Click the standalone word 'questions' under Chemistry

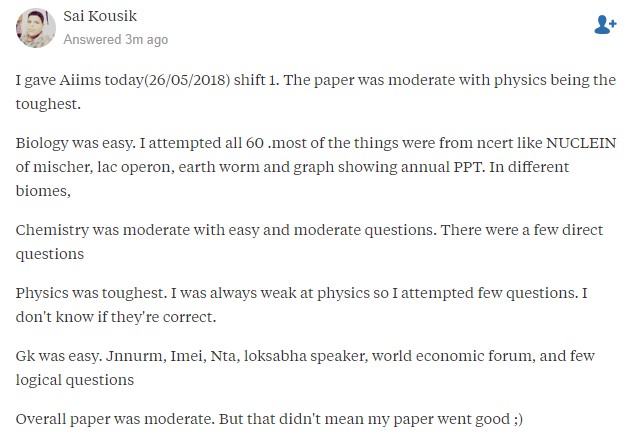[x=50, y=254]
